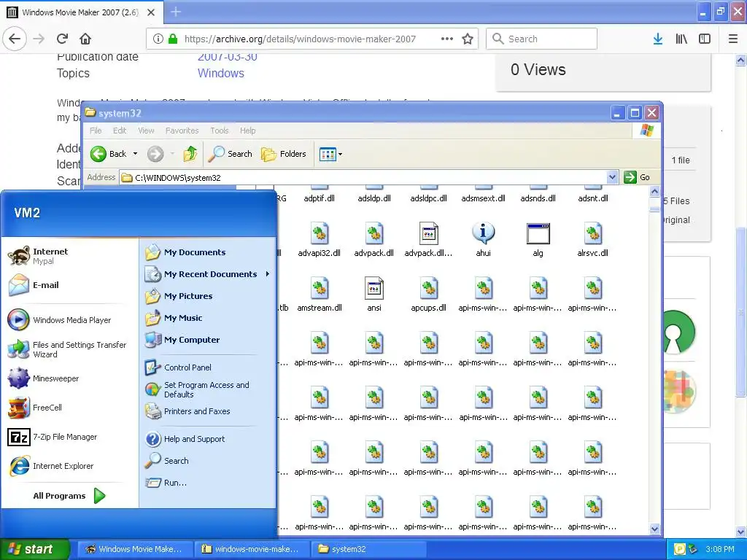Select the alrsvc.dll file
747x560 pixels.
592,240
